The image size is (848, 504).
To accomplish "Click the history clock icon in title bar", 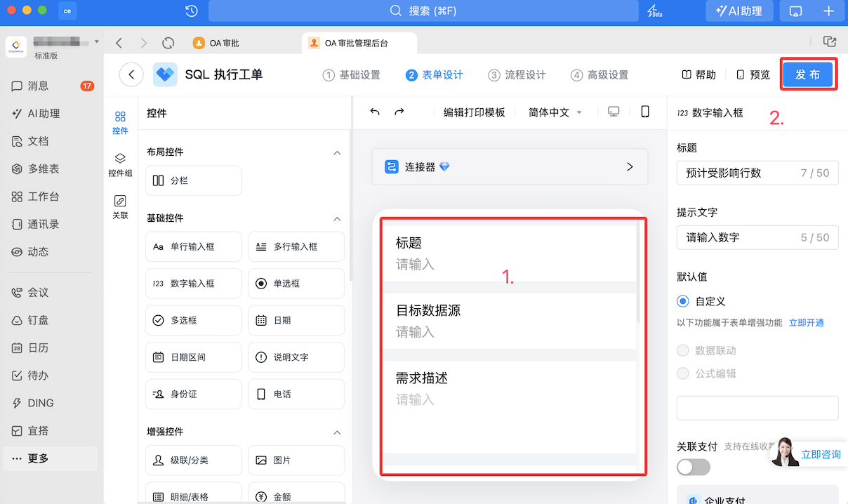I will coord(191,11).
